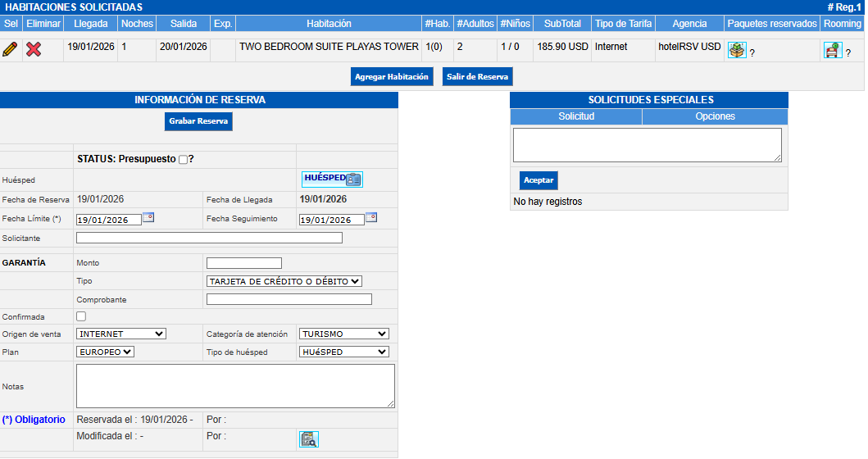
Task: Expand the Tipo de garantía dropdown
Action: point(284,281)
